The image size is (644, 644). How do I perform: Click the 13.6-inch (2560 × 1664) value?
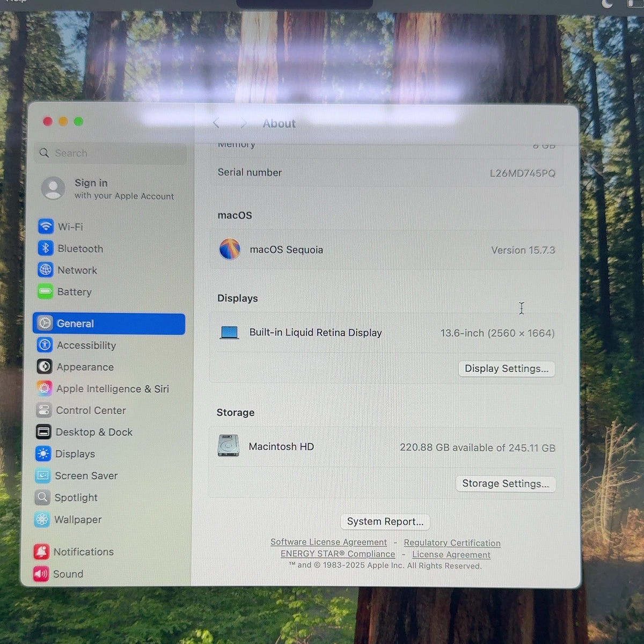click(497, 333)
